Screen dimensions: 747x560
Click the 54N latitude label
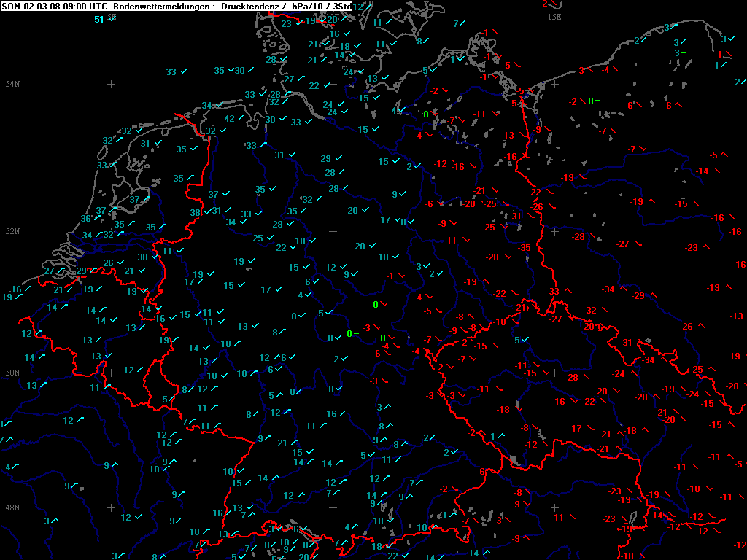click(12, 84)
